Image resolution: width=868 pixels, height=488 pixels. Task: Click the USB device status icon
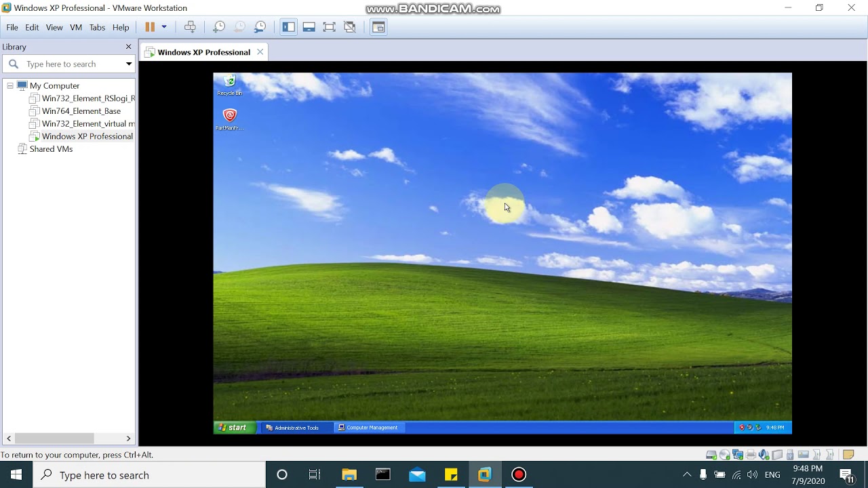(x=790, y=455)
